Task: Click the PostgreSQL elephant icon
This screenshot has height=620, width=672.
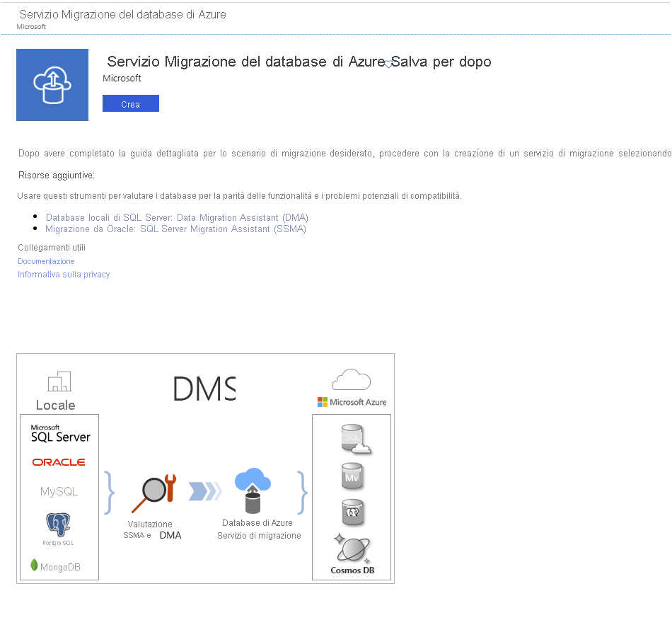Action: pos(58,524)
